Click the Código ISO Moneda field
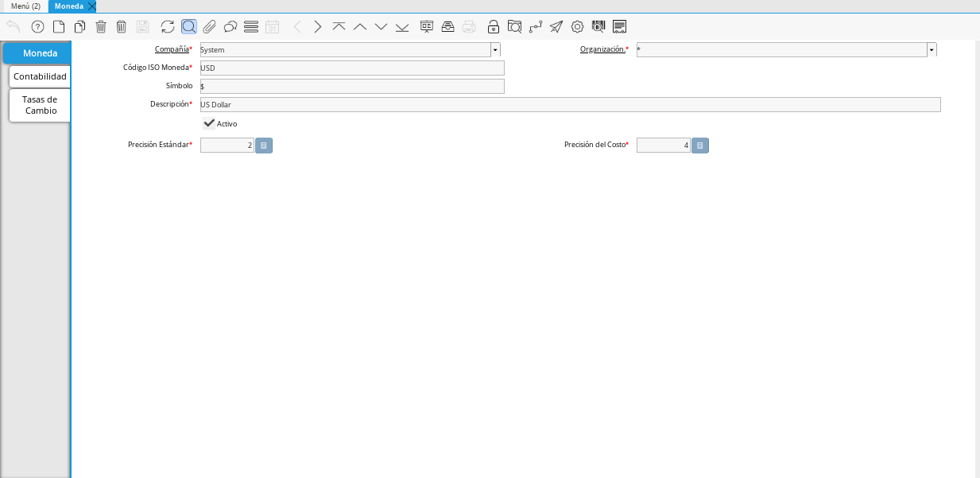980x478 pixels. tap(352, 68)
